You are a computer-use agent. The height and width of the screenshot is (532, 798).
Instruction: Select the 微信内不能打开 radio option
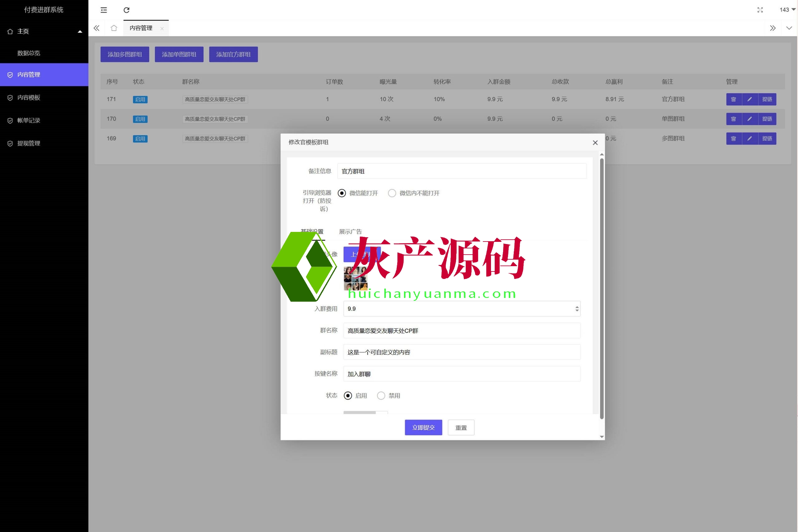[x=392, y=193]
